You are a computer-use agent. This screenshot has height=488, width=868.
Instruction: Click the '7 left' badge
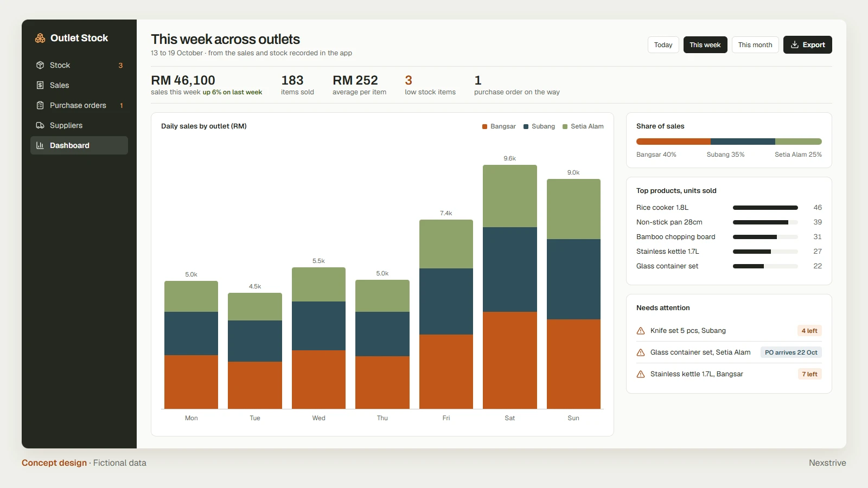809,374
